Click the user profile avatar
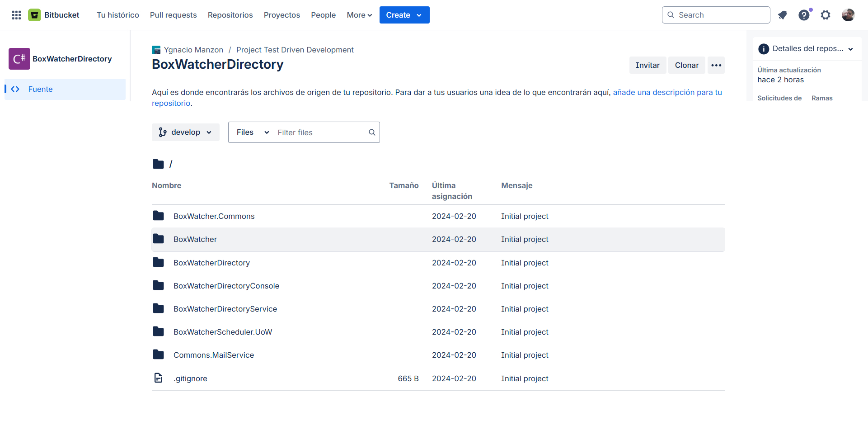 pos(848,15)
